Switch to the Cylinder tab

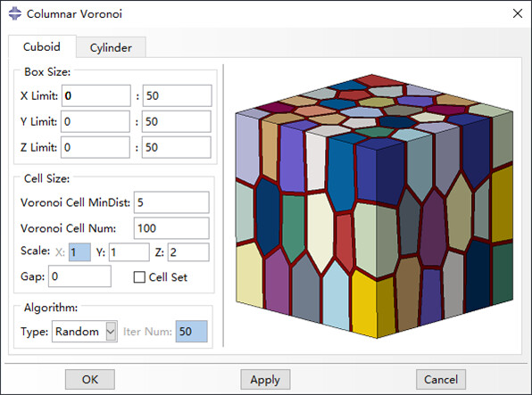point(111,47)
